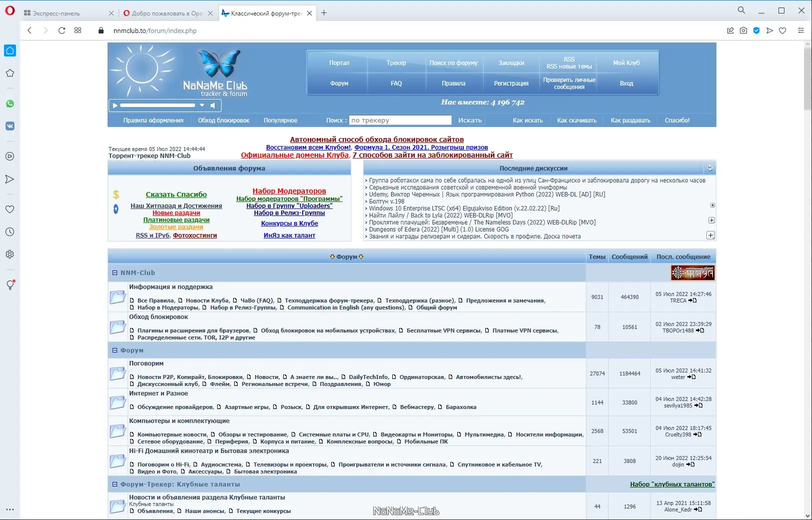Open the edit page pencil icon in address bar

point(730,30)
